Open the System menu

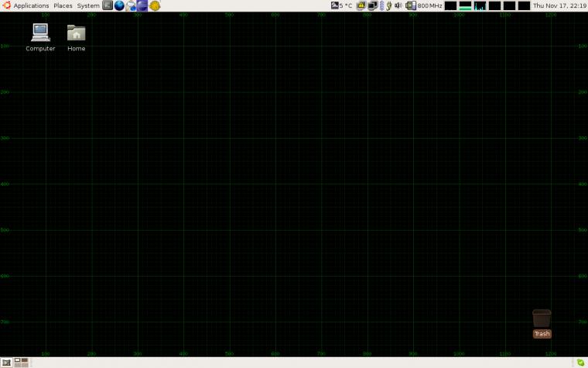(88, 5)
